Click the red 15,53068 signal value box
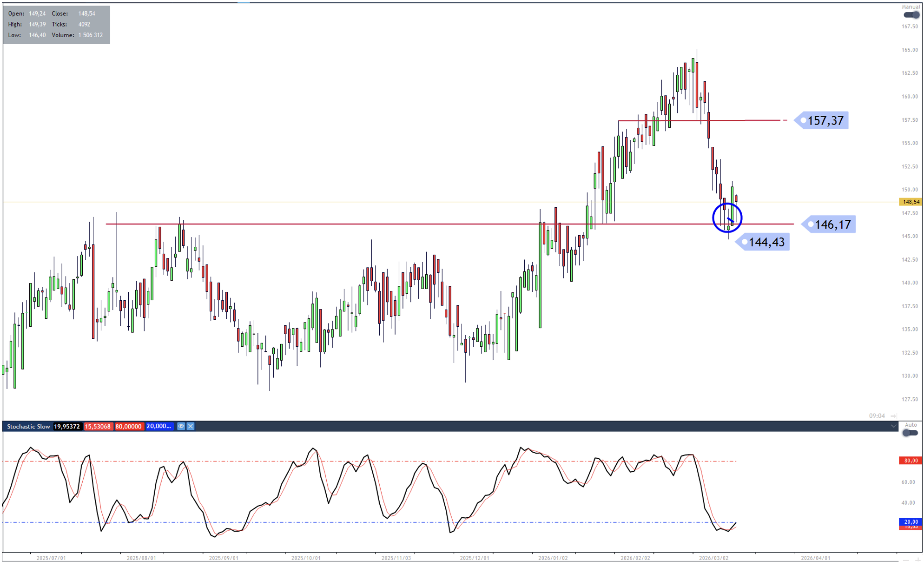Image resolution: width=924 pixels, height=567 pixels. pos(98,426)
